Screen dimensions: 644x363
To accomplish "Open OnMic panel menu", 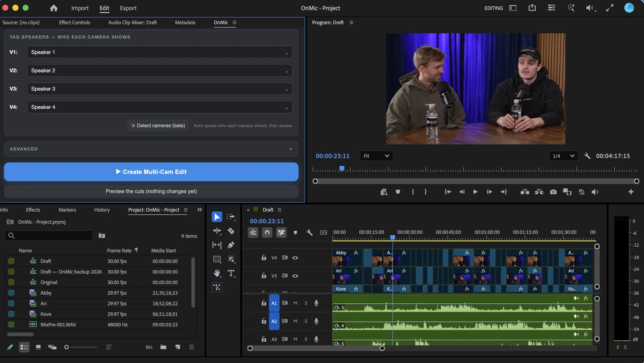I will (x=235, y=23).
